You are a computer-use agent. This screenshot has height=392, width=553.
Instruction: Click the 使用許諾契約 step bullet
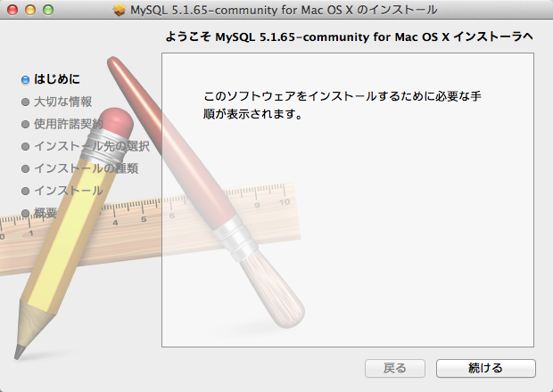coord(25,124)
